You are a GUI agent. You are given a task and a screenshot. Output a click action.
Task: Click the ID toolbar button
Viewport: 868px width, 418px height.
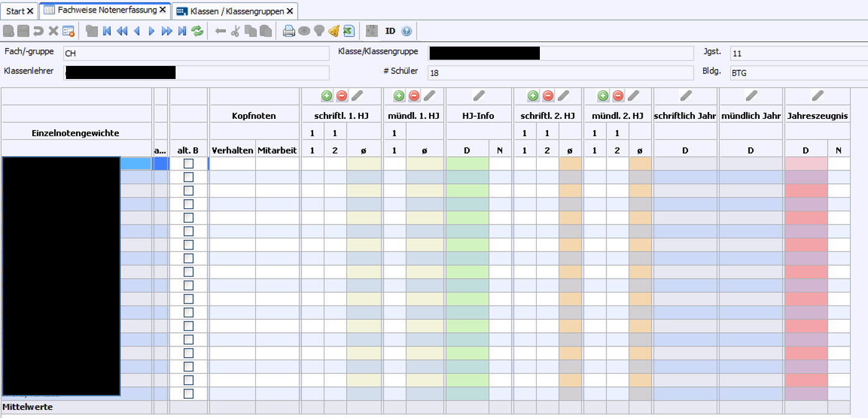tap(390, 31)
